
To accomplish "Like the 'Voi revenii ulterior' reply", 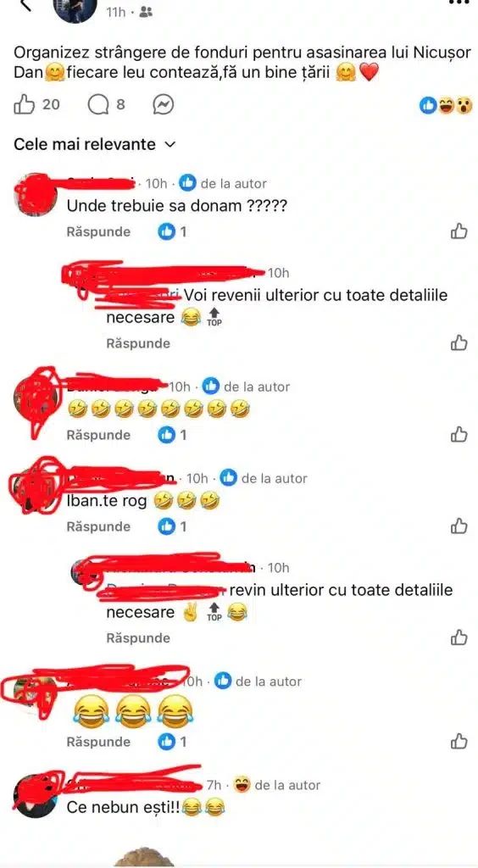I will (459, 343).
